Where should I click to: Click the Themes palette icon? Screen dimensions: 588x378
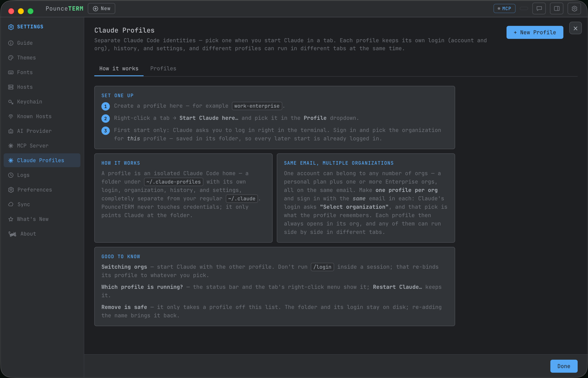click(11, 58)
